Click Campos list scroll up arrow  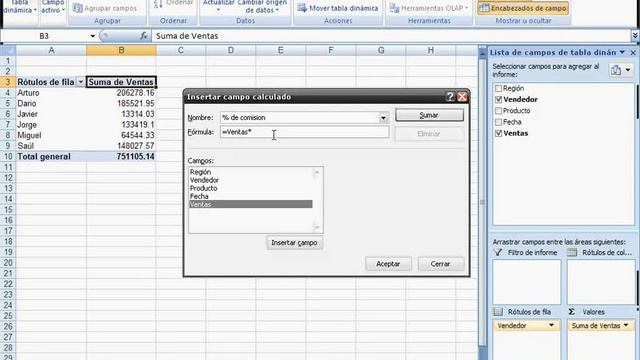(317, 173)
